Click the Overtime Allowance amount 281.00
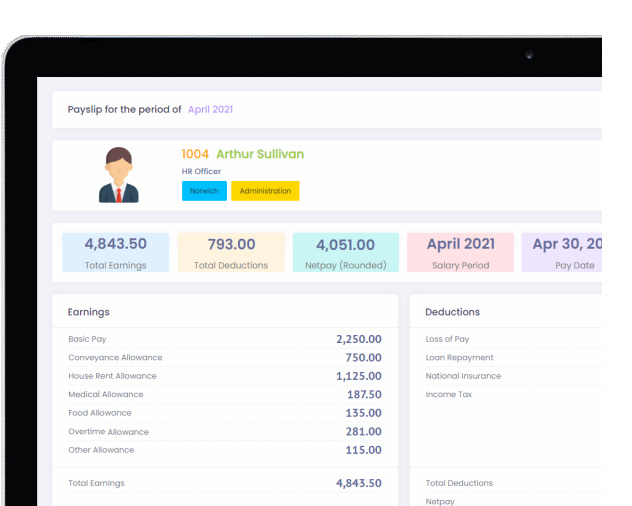632x506 pixels. pyautogui.click(x=363, y=432)
